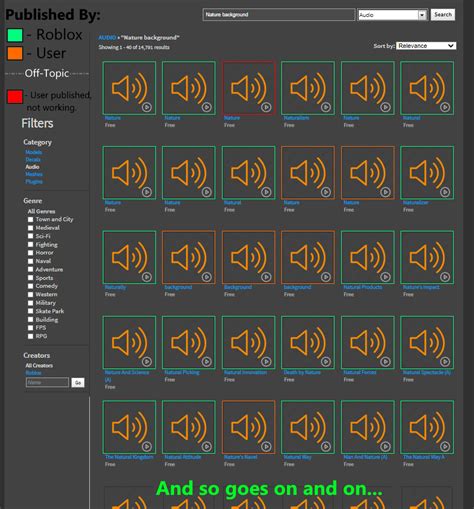Tick the Sports genre checkbox

click(30, 278)
